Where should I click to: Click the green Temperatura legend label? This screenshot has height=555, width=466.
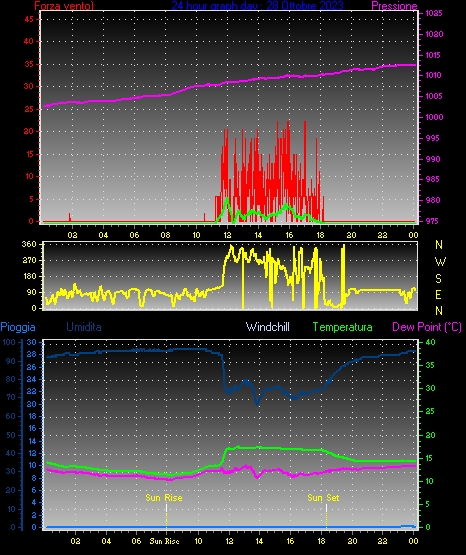click(342, 327)
